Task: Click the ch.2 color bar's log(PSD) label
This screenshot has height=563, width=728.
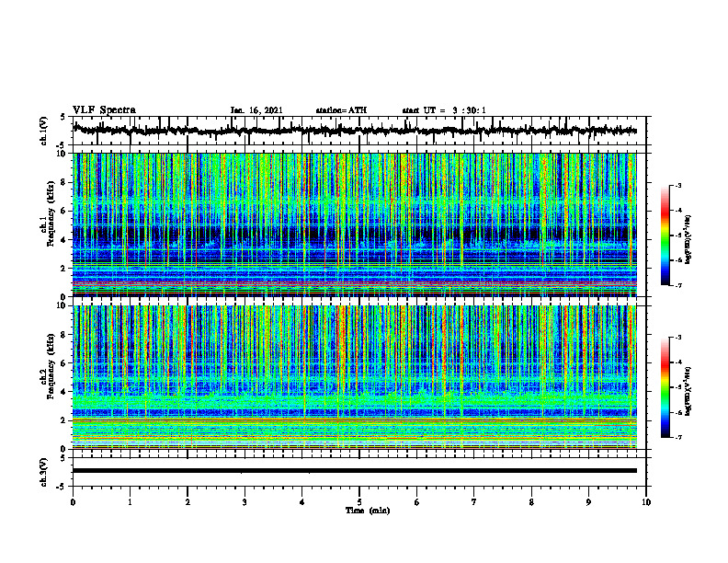Action: tap(688, 391)
